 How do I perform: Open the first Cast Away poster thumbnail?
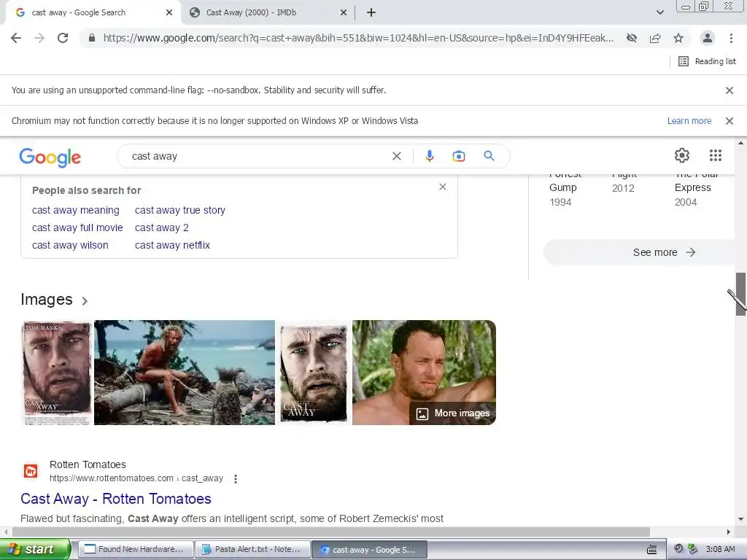(x=57, y=373)
